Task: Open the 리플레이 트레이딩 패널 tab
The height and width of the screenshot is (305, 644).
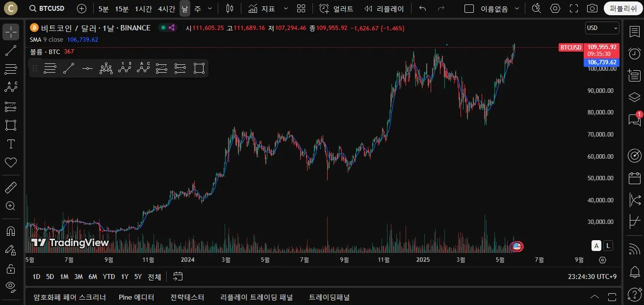Action: 256,297
